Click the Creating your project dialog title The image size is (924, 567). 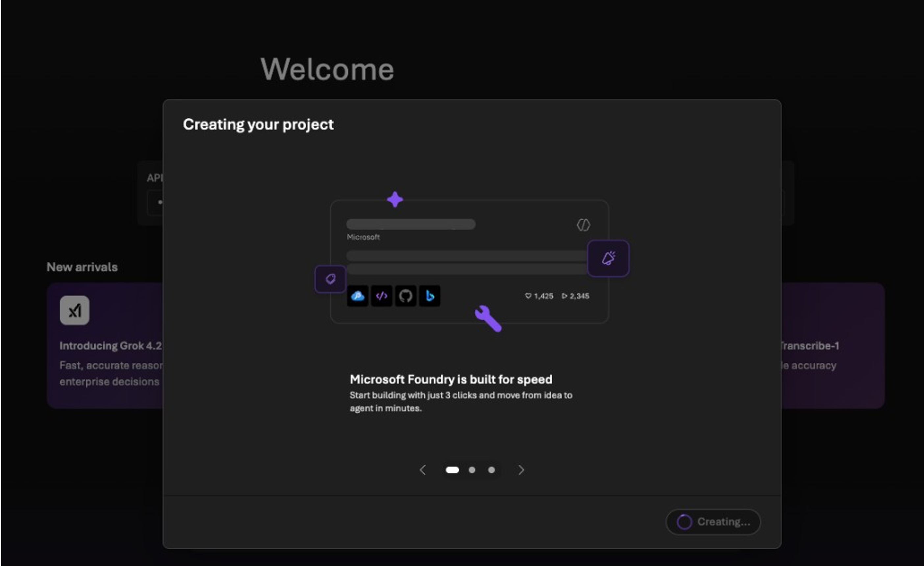pyautogui.click(x=258, y=125)
